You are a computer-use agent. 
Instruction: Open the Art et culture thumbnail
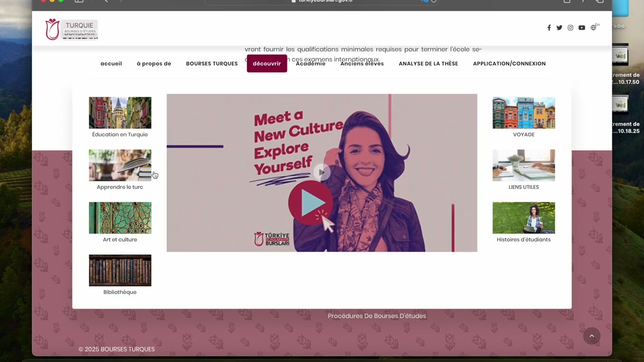click(120, 218)
